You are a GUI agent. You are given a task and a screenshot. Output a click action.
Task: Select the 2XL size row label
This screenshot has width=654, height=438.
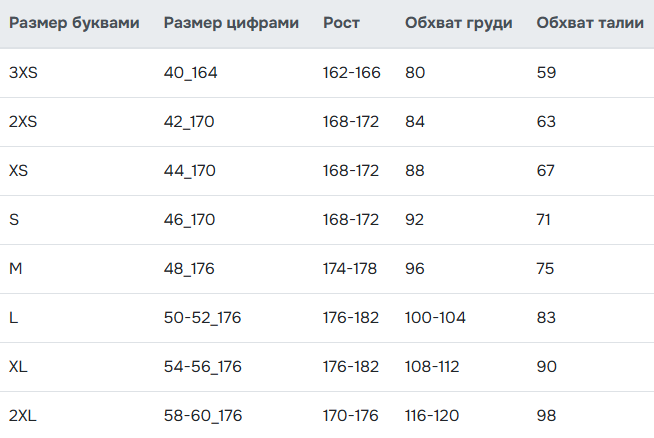[x=23, y=416]
